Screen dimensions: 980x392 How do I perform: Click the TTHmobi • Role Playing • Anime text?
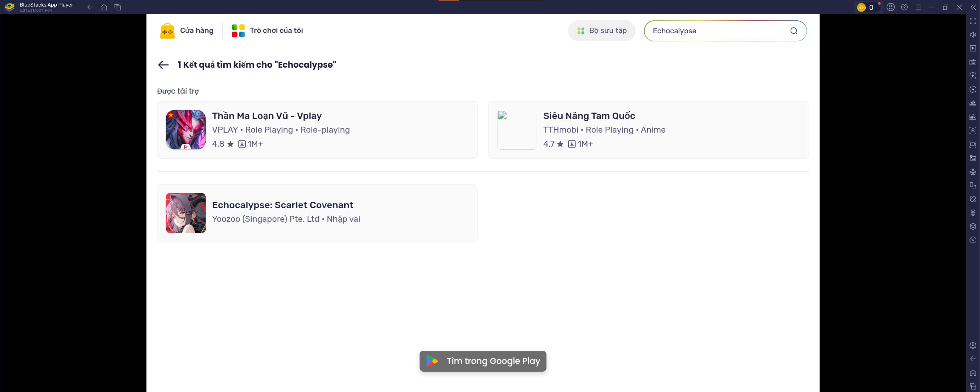click(x=604, y=130)
